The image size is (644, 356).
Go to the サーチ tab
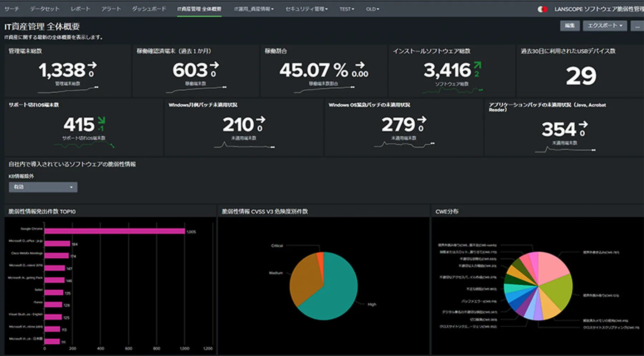(12, 9)
